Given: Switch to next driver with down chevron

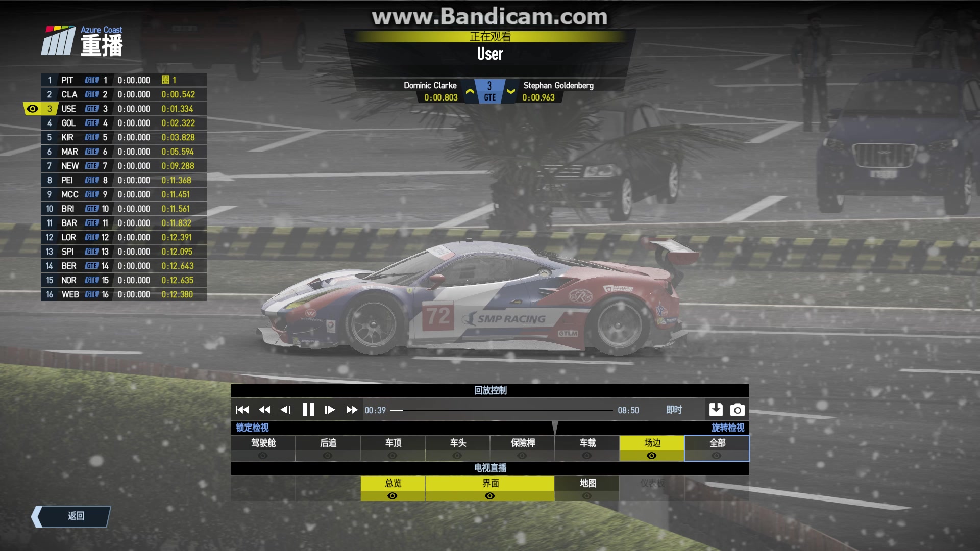Looking at the screenshot, I should click(510, 92).
